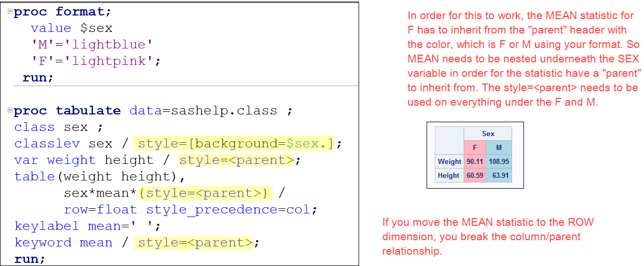This screenshot has height=266, width=644.
Task: Click the 63.91 table cell
Action: (x=498, y=175)
